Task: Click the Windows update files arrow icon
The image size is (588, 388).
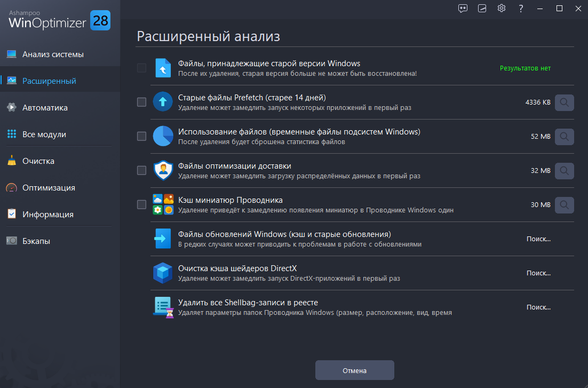Action: (163, 239)
